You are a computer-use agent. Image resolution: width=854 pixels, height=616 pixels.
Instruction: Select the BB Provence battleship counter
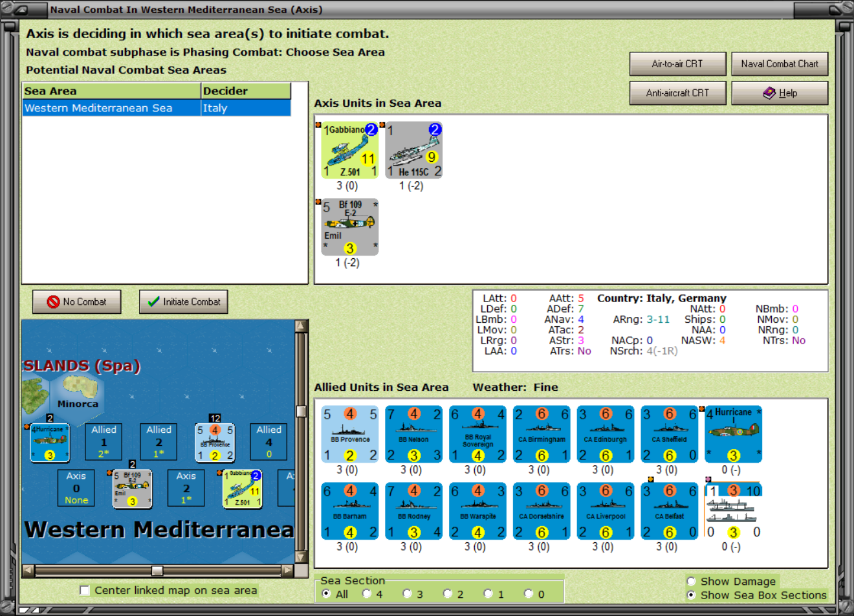[x=350, y=434]
